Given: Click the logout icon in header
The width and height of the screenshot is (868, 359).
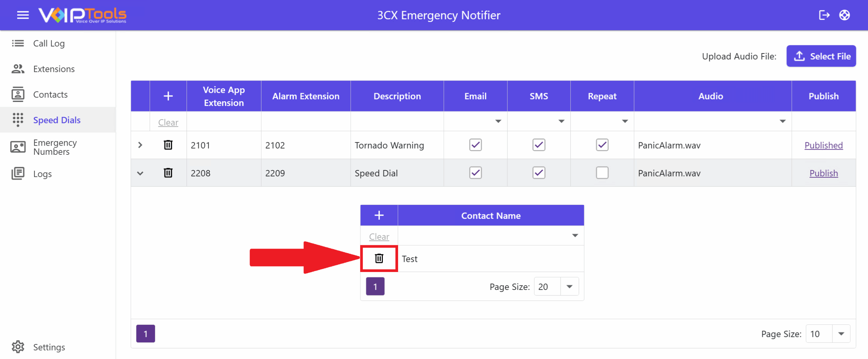Looking at the screenshot, I should [x=824, y=15].
